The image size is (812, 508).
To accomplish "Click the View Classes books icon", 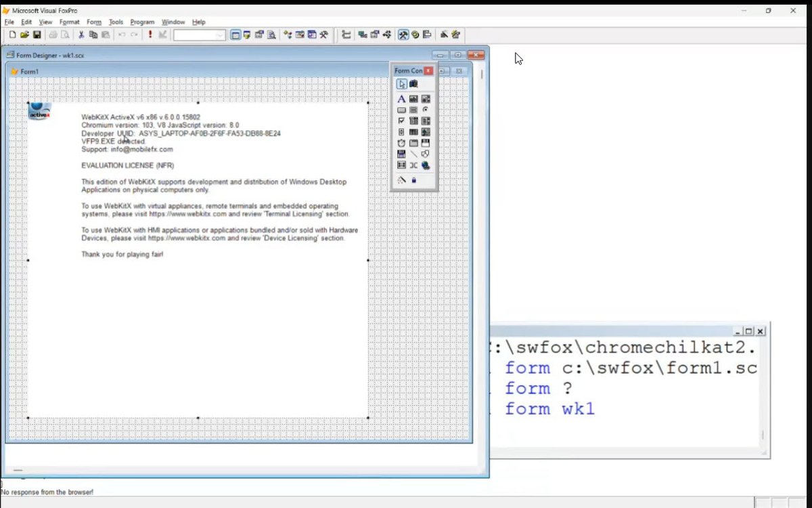I will click(x=413, y=84).
